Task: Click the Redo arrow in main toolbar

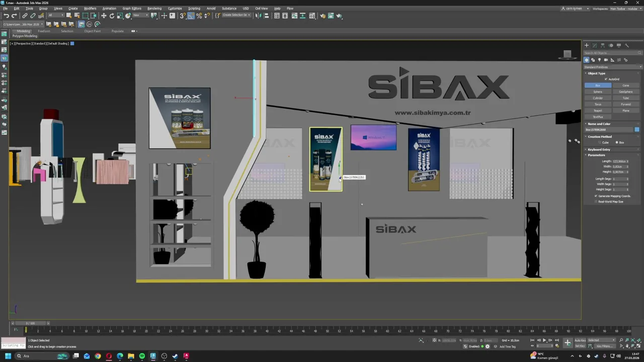Action: click(14, 16)
